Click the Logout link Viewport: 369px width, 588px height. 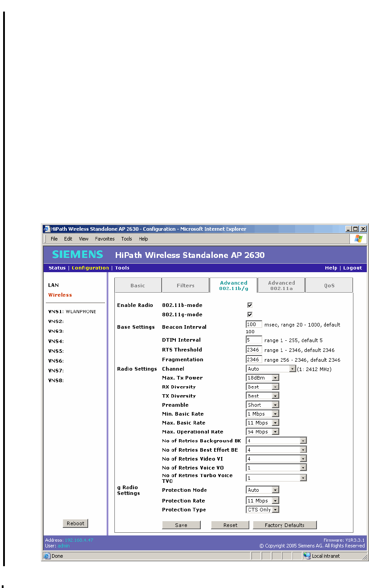[353, 268]
